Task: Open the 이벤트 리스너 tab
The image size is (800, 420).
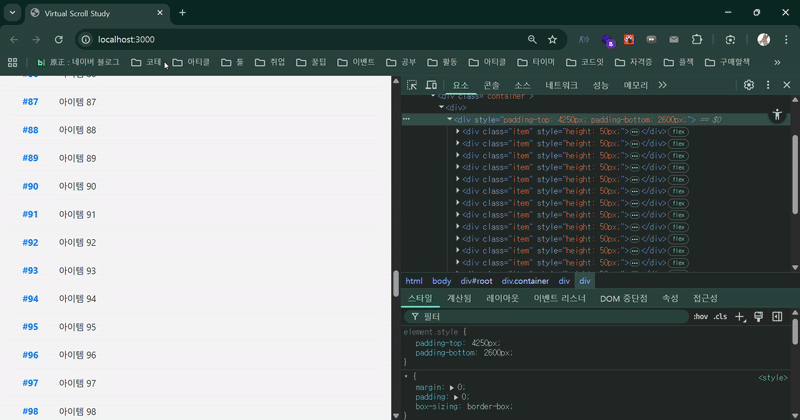Action: pos(560,298)
